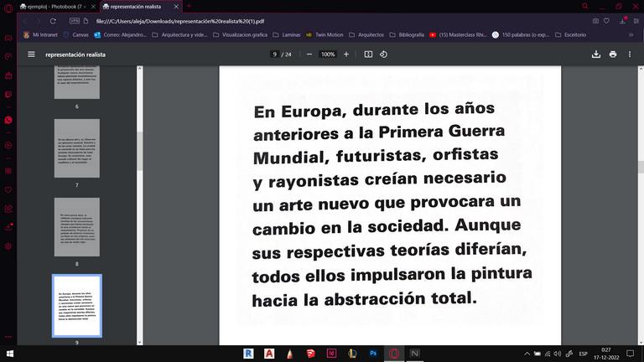Open the 150 palabras bookmark
The image size is (644, 362).
click(x=521, y=35)
